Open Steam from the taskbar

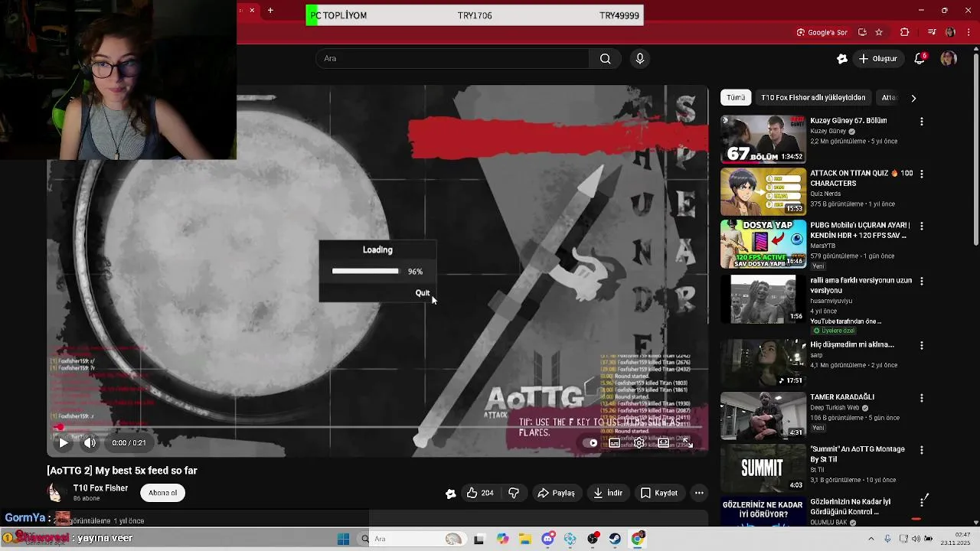[x=615, y=539]
